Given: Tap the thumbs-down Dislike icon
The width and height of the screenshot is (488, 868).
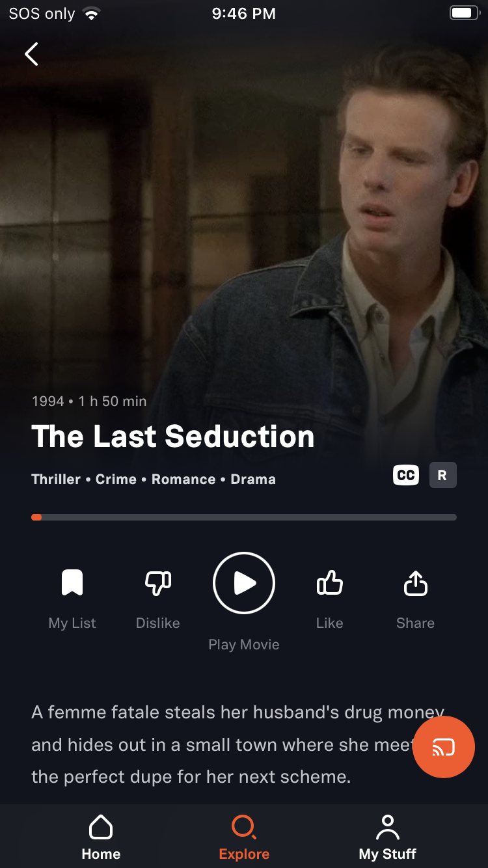Looking at the screenshot, I should point(158,583).
